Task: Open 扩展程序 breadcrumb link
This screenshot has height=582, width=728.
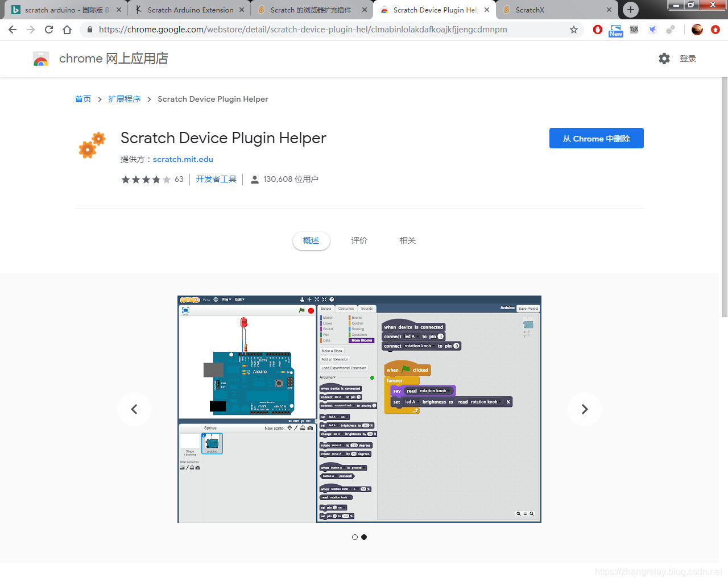Action: 125,99
